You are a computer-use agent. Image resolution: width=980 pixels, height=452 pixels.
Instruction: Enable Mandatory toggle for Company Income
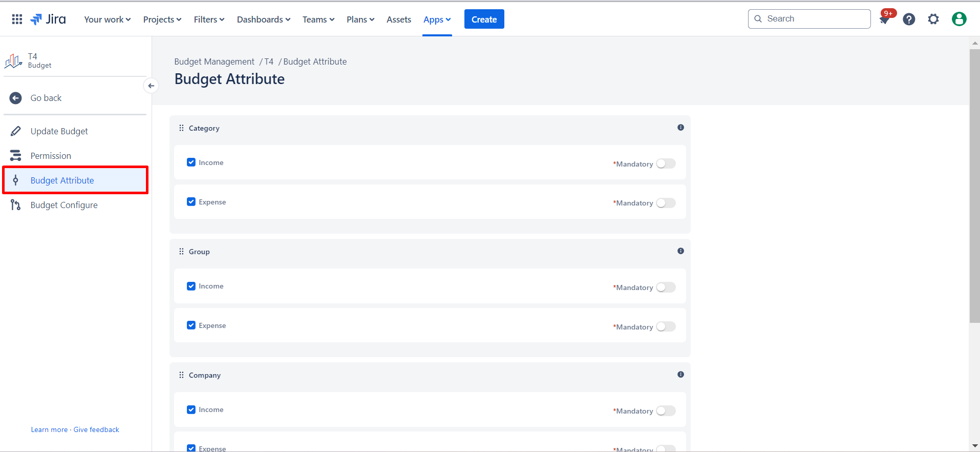666,411
